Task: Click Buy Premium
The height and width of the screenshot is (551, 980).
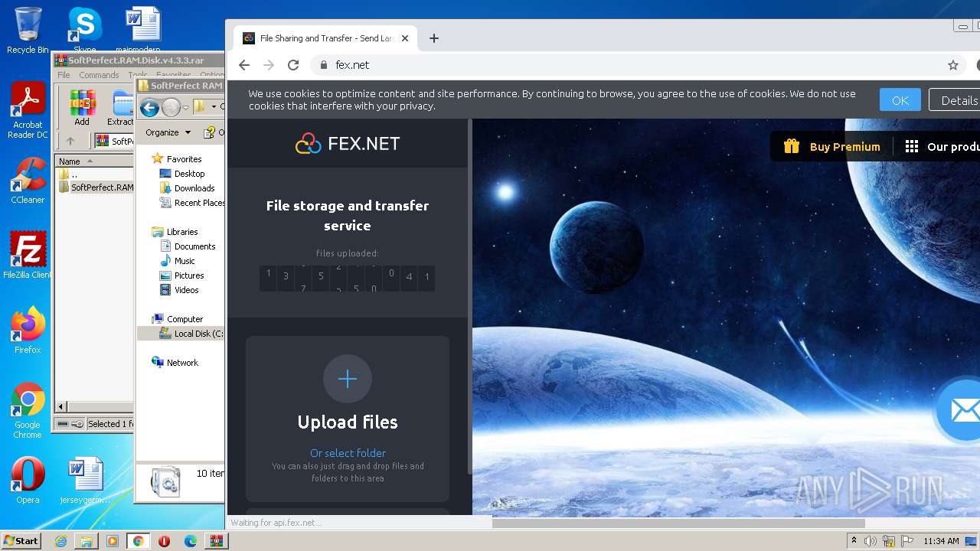Action: pos(845,147)
